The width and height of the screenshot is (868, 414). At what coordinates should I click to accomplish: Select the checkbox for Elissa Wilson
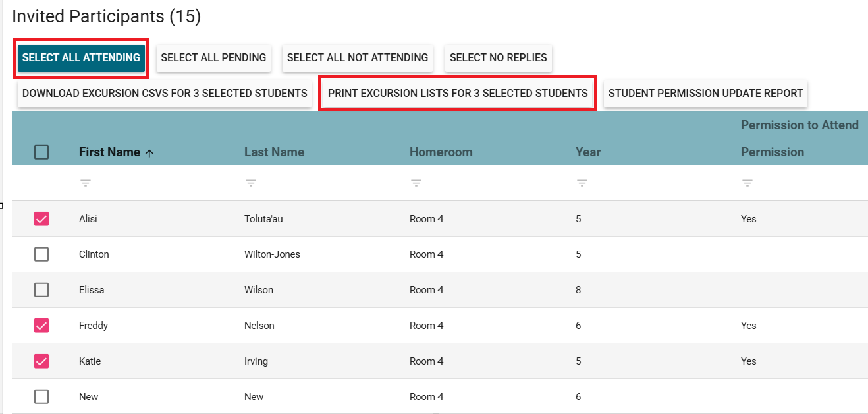41,290
